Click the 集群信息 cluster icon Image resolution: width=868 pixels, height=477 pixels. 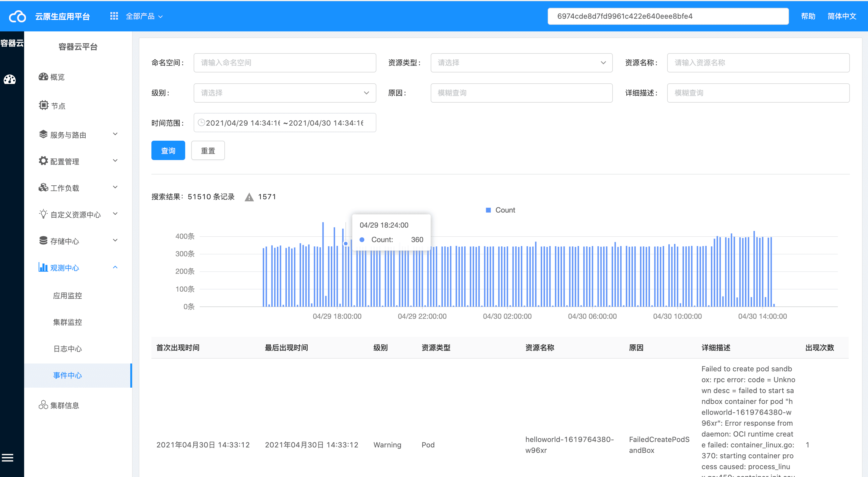point(43,405)
